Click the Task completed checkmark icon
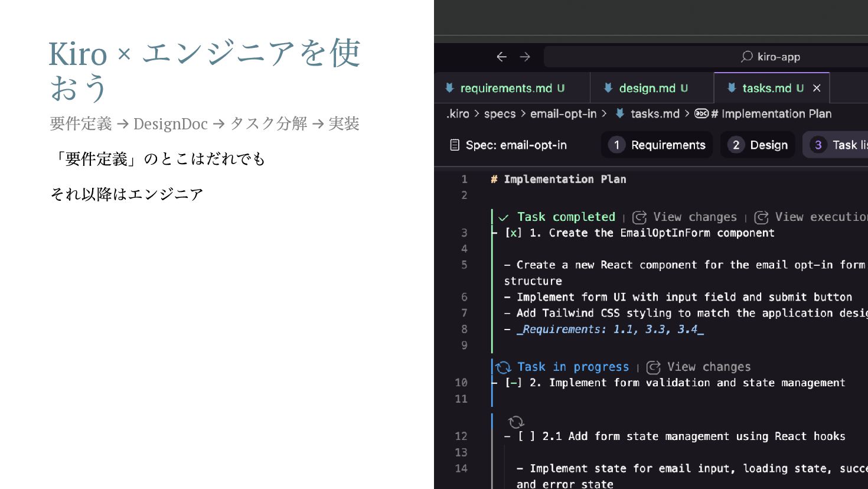868x489 pixels. (504, 217)
